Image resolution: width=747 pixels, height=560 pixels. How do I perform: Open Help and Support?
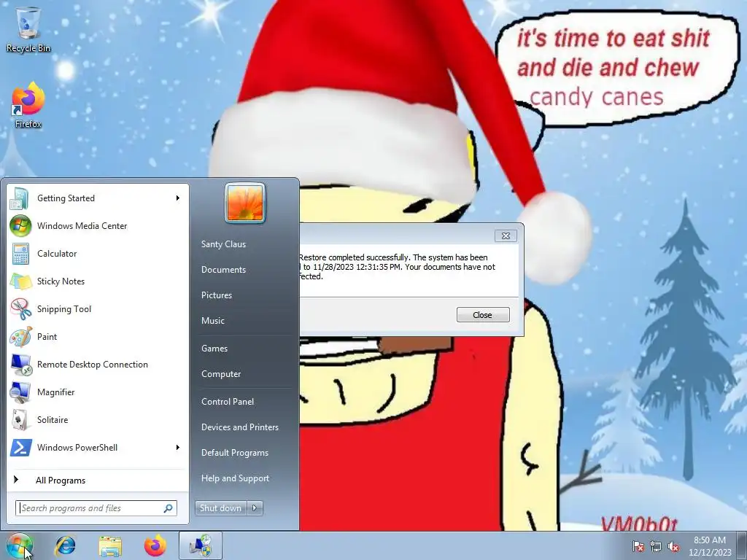[236, 478]
